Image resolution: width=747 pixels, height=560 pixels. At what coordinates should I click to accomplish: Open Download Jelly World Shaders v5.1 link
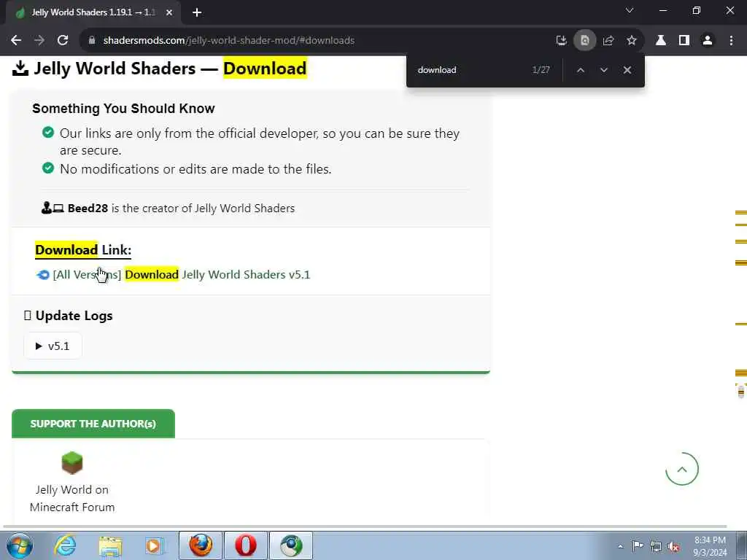[x=181, y=275]
